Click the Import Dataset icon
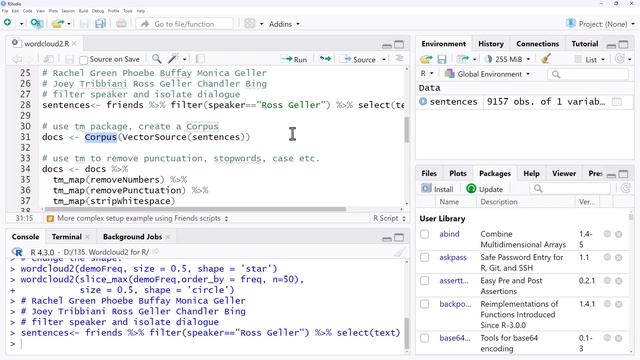Screen dimensions: 640x360 [x=463, y=60]
